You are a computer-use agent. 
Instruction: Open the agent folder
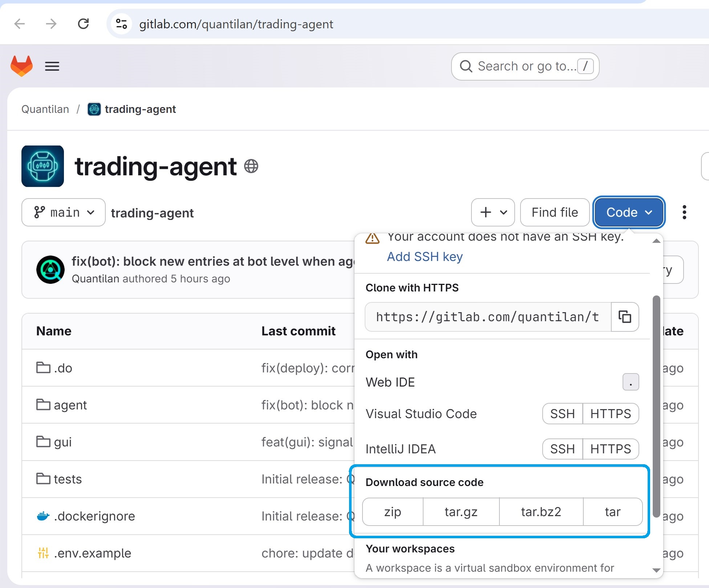70,405
